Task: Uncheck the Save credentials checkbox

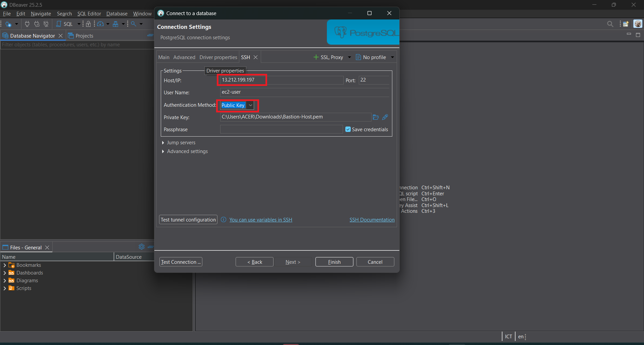Action: pos(348,130)
